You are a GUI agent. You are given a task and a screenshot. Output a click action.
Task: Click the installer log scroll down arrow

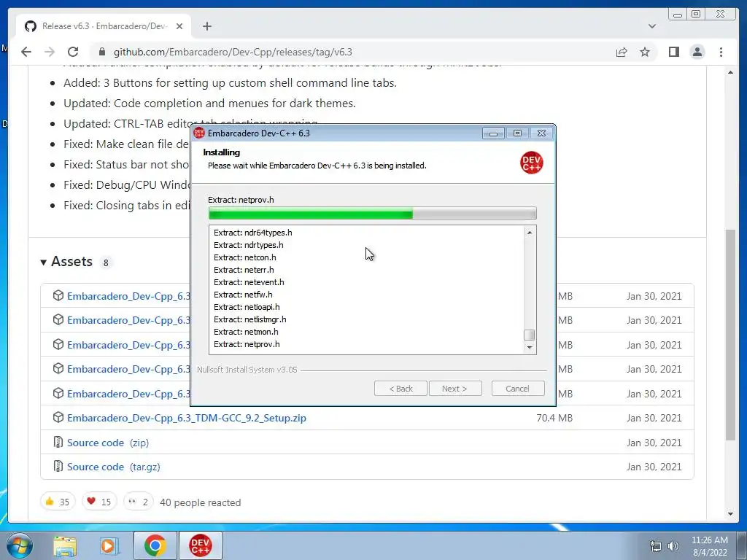point(530,348)
